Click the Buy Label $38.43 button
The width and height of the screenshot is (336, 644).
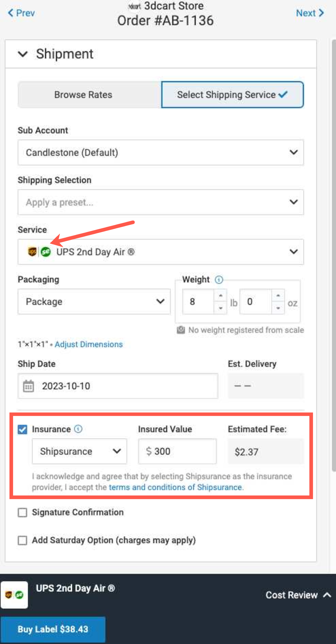point(53,629)
